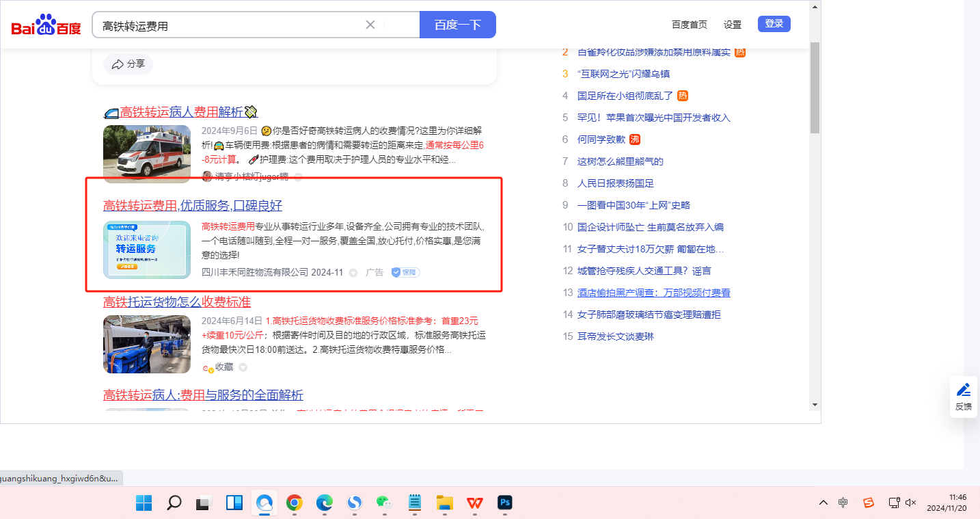Click the 转运服务 ad thumbnail
This screenshot has width=980, height=519.
tap(147, 250)
